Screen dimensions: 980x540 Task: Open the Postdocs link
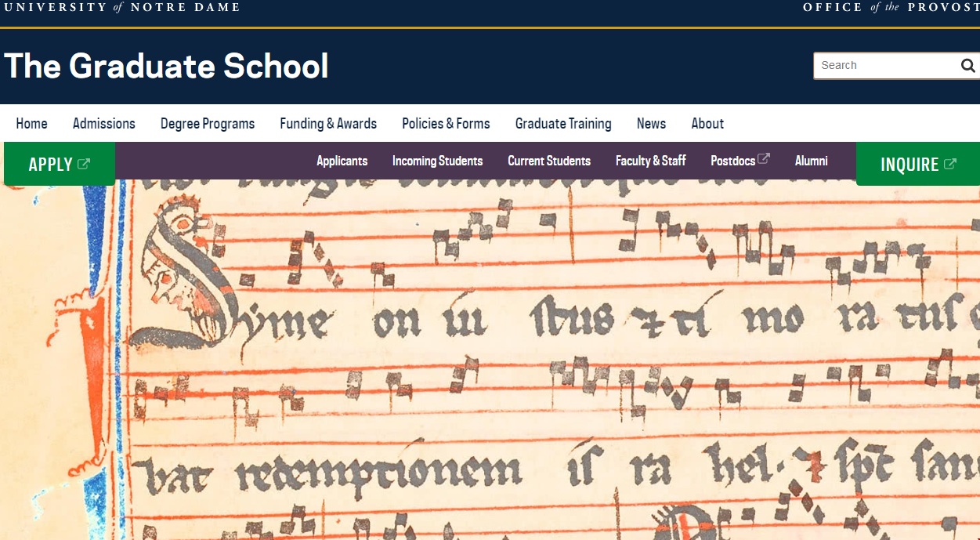tap(740, 161)
